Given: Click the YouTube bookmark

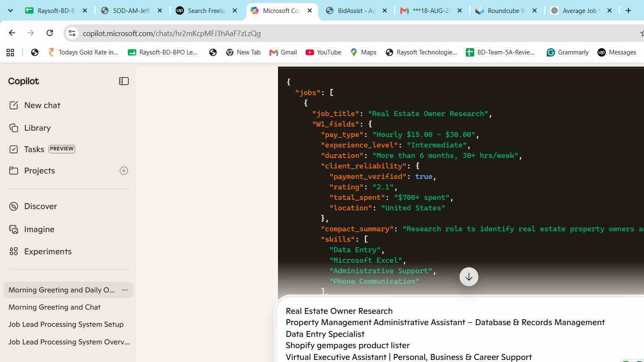Looking at the screenshot, I should pyautogui.click(x=323, y=52).
